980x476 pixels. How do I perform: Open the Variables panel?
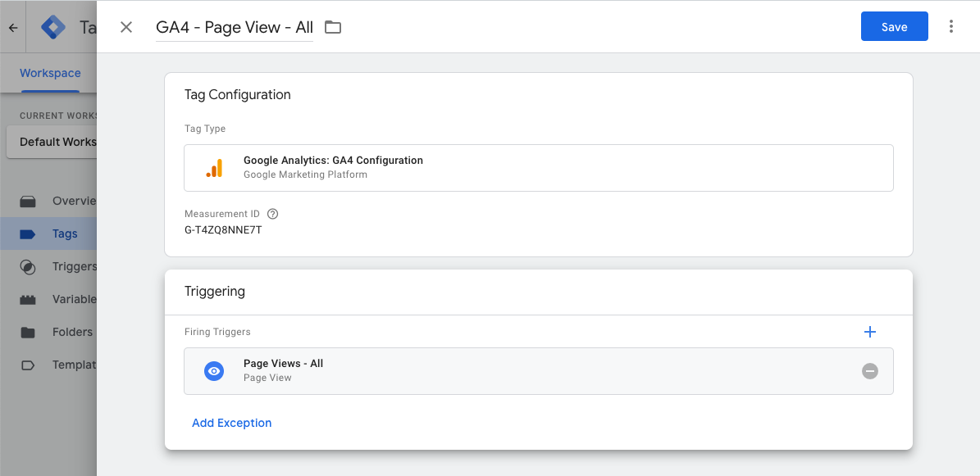[74, 299]
